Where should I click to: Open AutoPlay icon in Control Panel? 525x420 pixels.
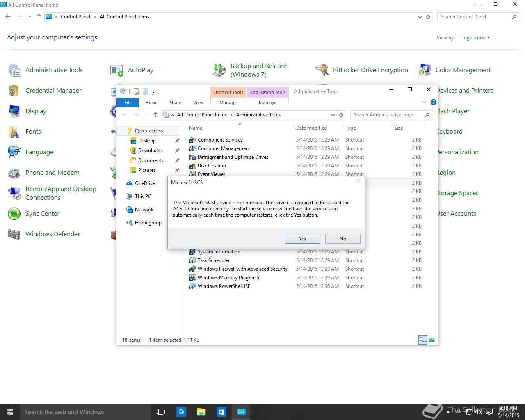117,70
